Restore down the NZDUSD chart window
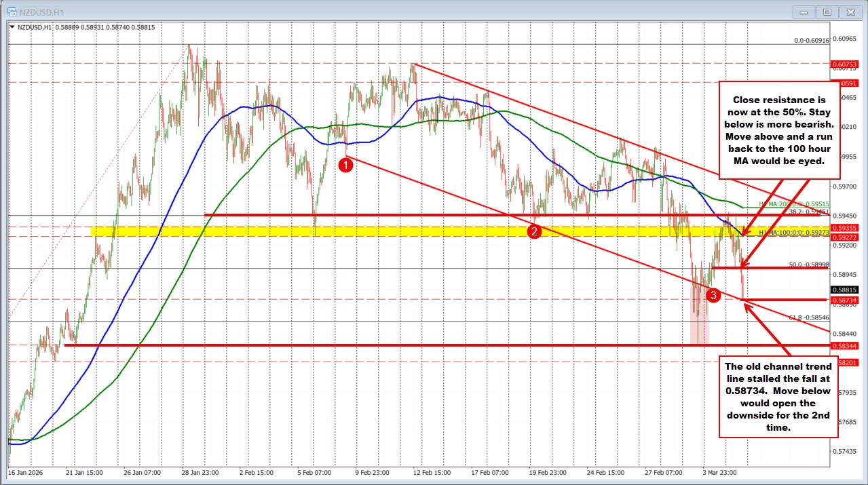Viewport: 868px width, 485px height. click(x=827, y=12)
